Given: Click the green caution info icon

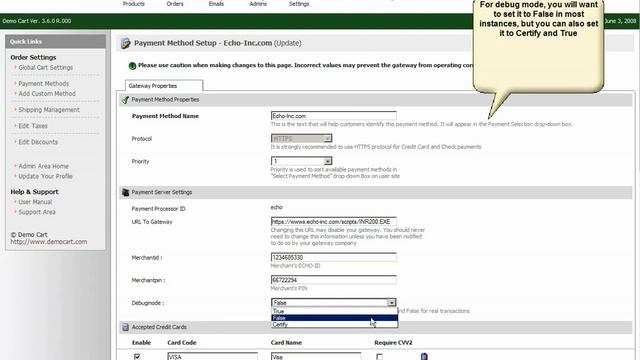Looking at the screenshot, I should click(132, 66).
